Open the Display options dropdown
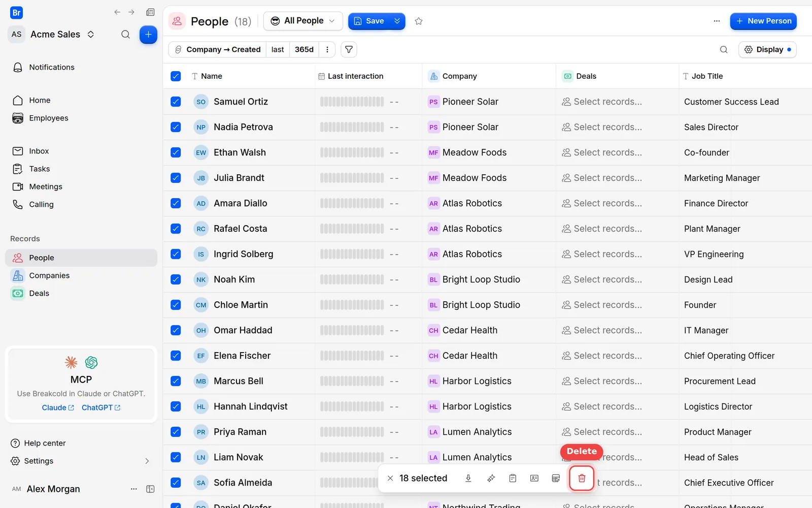812x508 pixels. 767,49
